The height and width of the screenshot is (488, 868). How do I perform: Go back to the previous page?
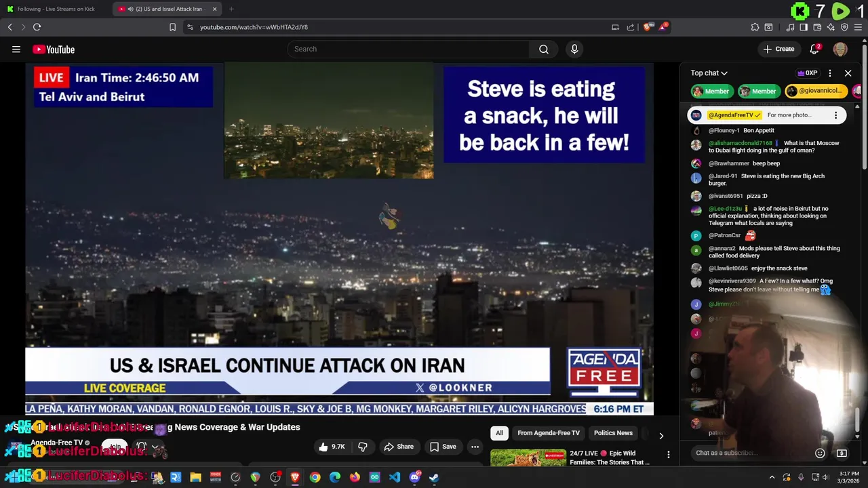tap(9, 27)
